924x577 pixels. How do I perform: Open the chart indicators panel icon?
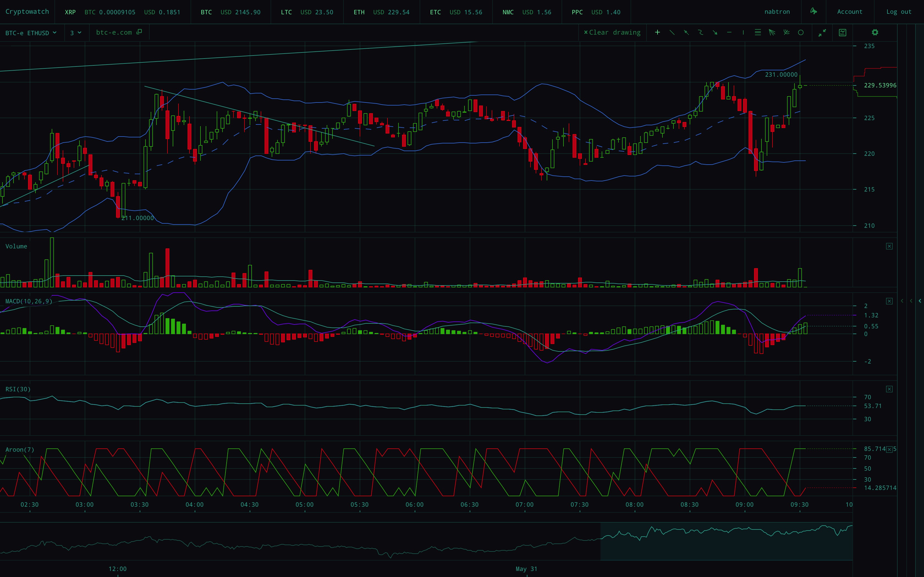pyautogui.click(x=843, y=32)
